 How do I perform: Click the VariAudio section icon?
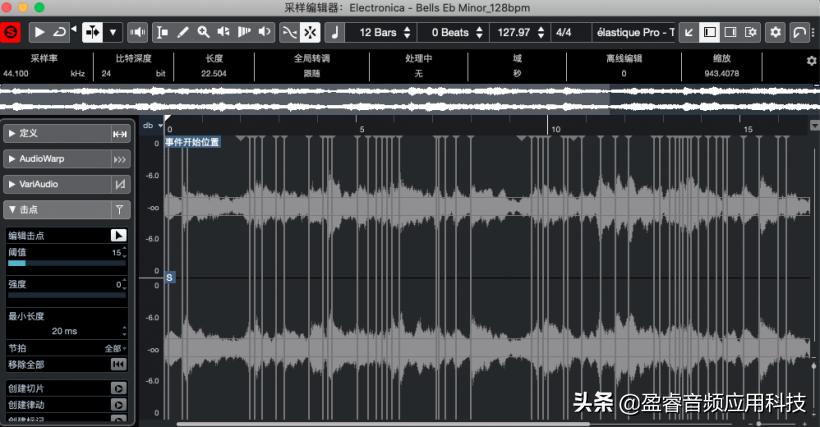(120, 184)
